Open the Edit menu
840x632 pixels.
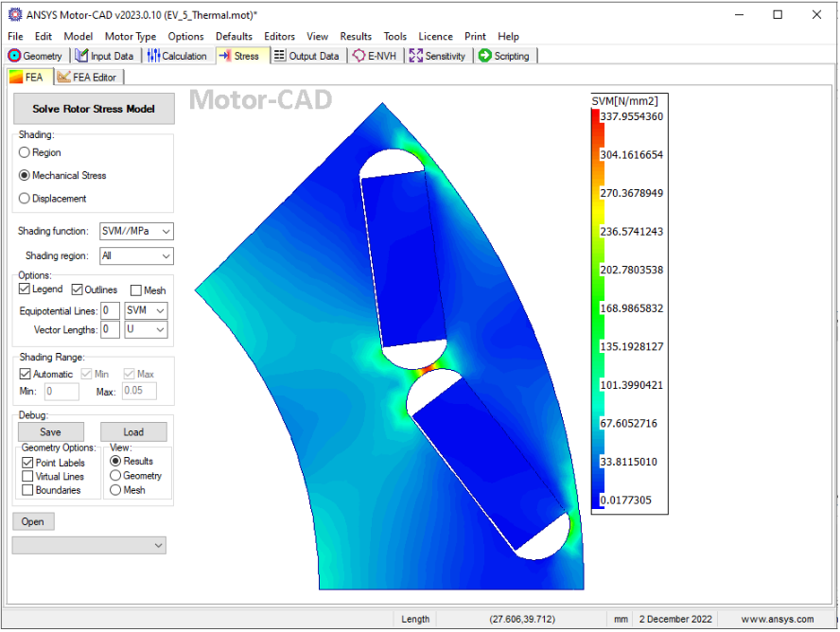pos(44,36)
